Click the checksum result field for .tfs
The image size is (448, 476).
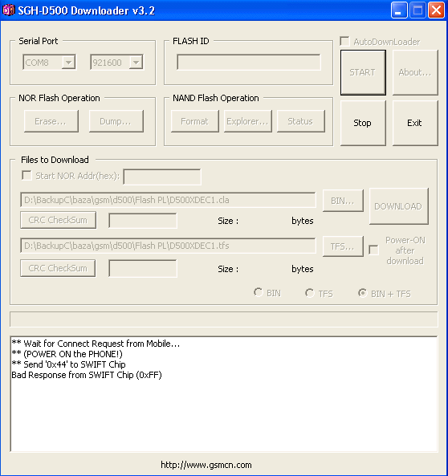143,269
